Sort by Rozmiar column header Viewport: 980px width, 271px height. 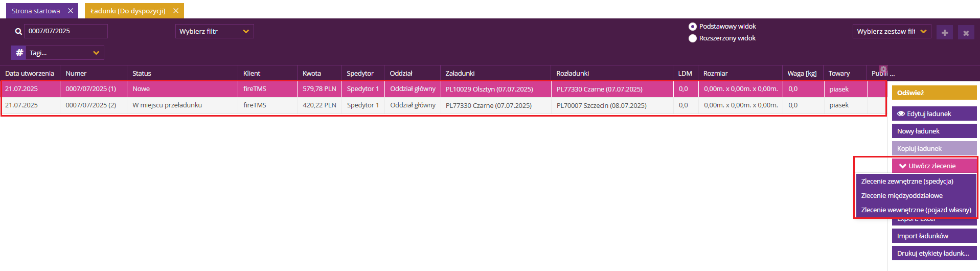(740, 73)
